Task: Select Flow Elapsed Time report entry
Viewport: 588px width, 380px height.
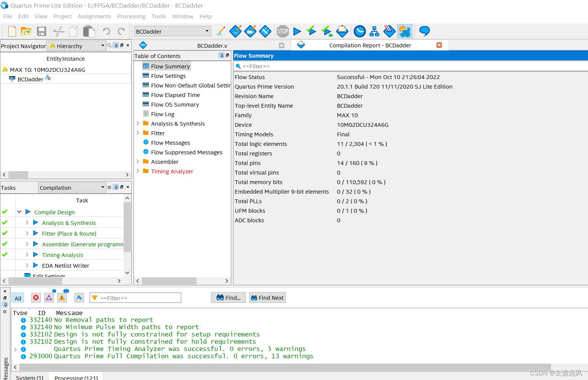Action: 175,95
